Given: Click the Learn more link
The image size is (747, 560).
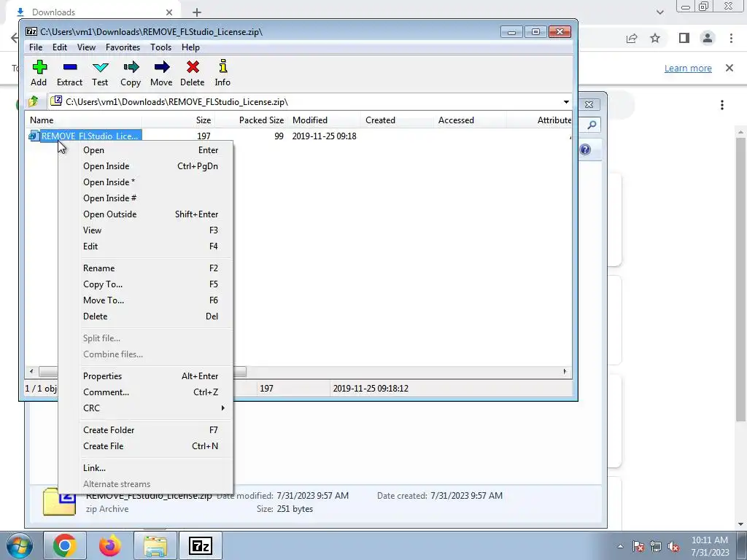Looking at the screenshot, I should click(688, 68).
